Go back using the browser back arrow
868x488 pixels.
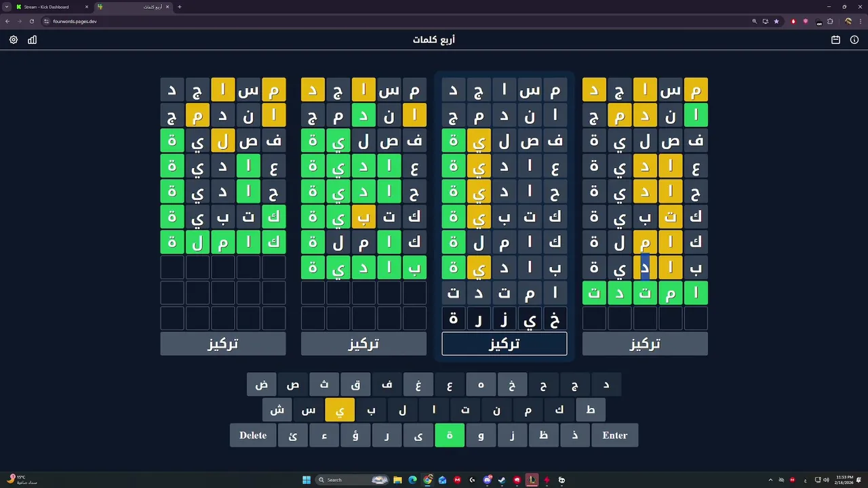(7, 21)
